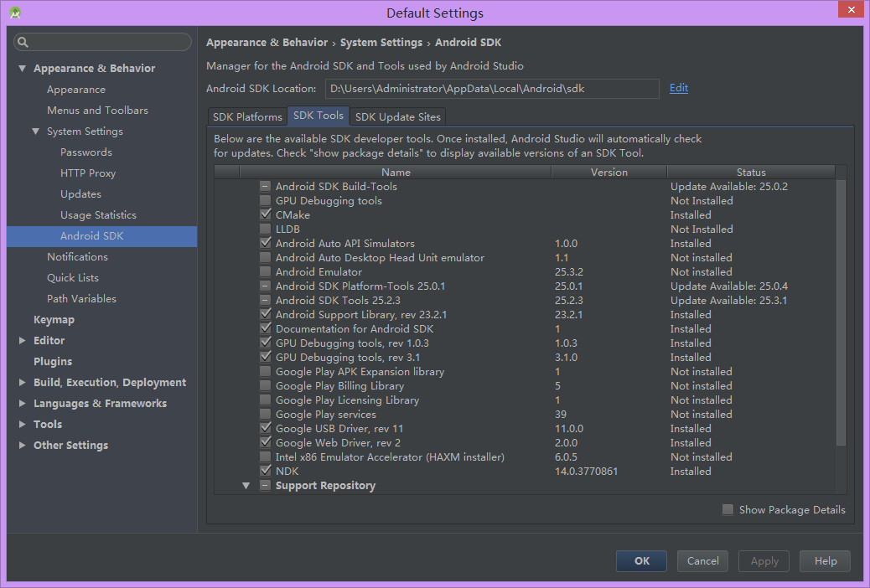Open Menus and Toolbars settings
870x588 pixels.
(98, 111)
